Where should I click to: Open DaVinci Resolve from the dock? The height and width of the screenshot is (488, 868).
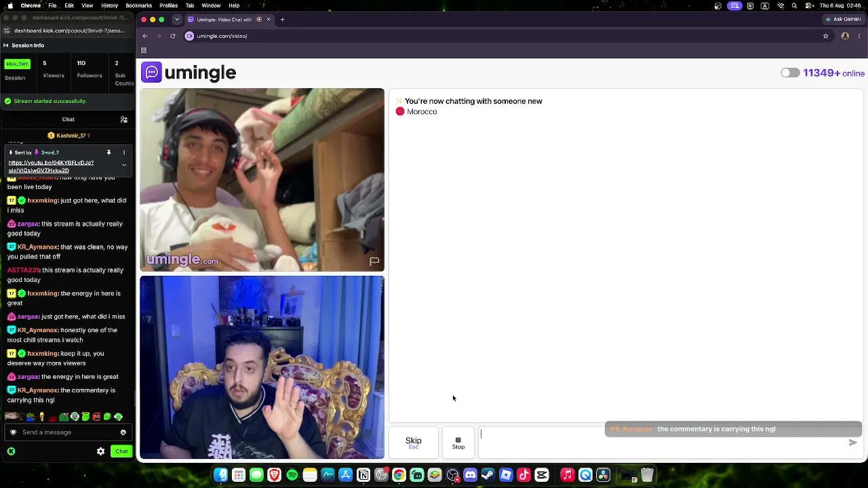(x=603, y=475)
